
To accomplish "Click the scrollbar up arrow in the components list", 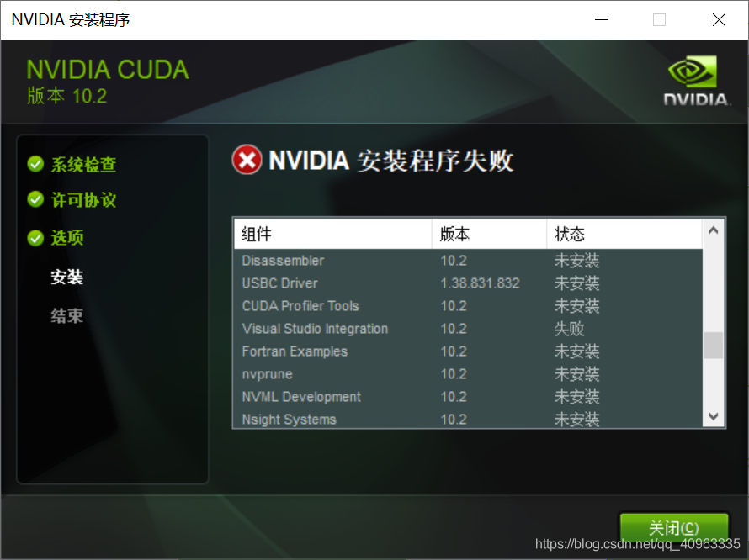I will (x=713, y=229).
